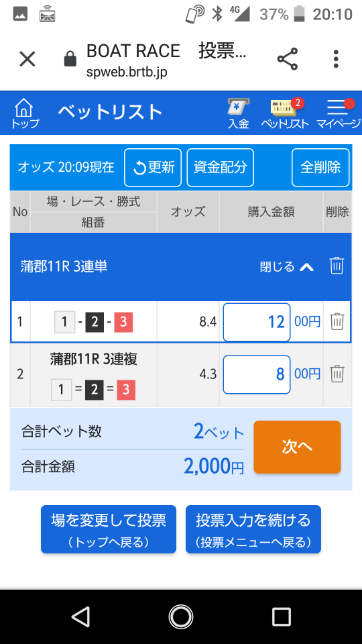The width and height of the screenshot is (362, 644).
Task: Collapse the 蒲郡11R 3連単 section via 閉じる
Action: (287, 267)
